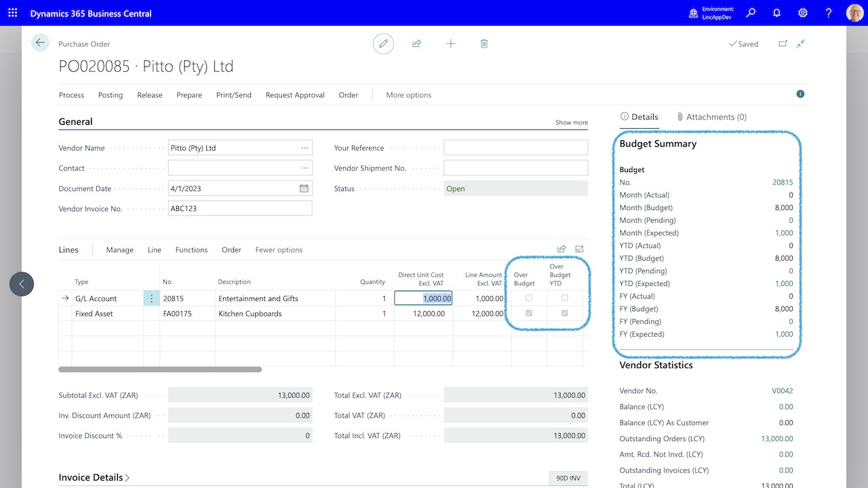Image resolution: width=868 pixels, height=488 pixels.
Task: Click the Lines horizontal scrollbar
Action: tap(160, 369)
